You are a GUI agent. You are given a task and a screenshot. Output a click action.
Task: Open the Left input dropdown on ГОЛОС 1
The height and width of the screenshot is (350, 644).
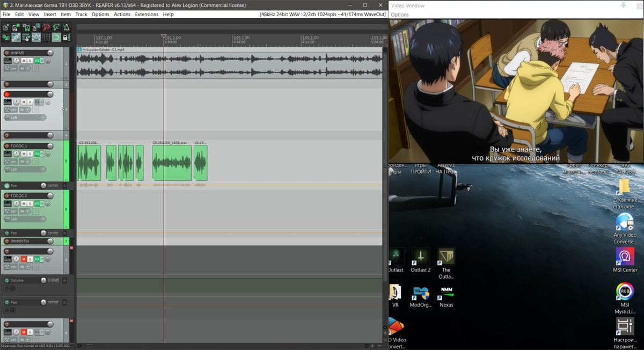pyautogui.click(x=25, y=169)
